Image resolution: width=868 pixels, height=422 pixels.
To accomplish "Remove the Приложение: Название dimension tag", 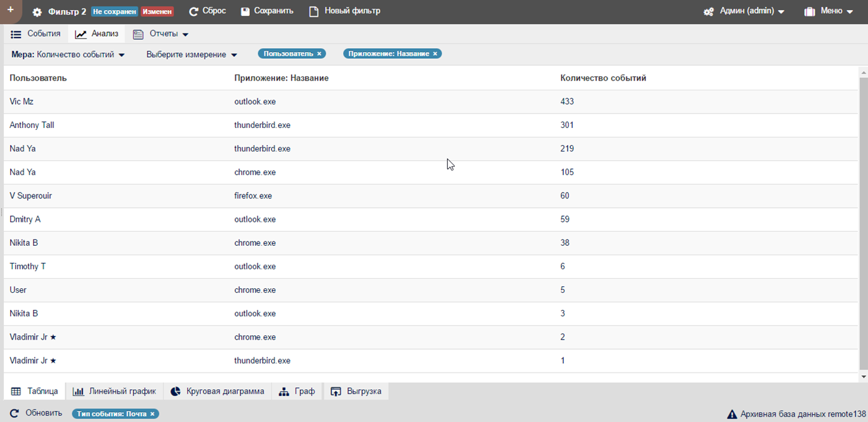I will 435,54.
